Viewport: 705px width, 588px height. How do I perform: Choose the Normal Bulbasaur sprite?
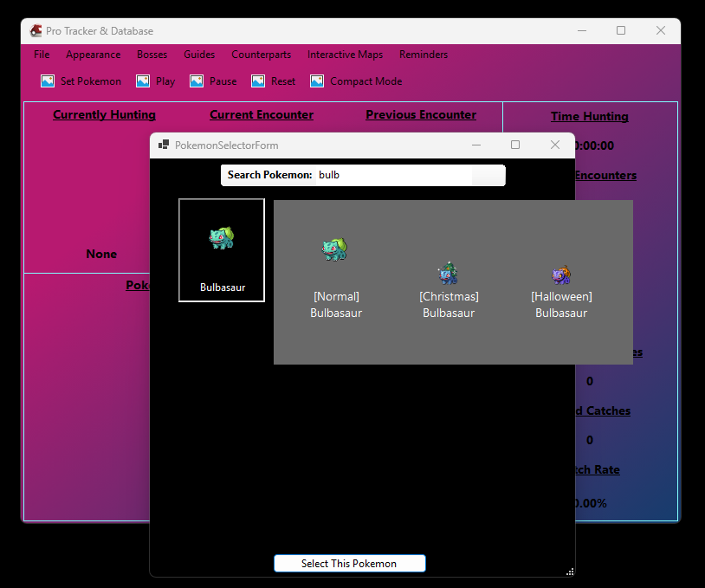click(x=334, y=249)
